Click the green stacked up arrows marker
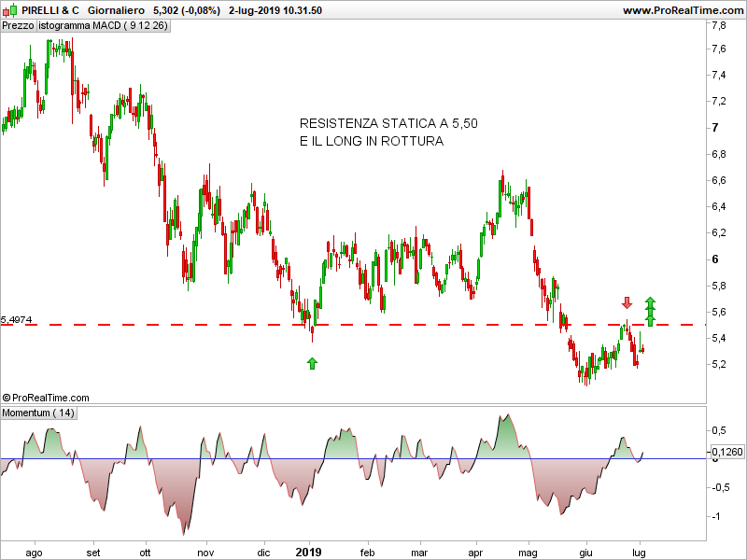 click(x=650, y=310)
